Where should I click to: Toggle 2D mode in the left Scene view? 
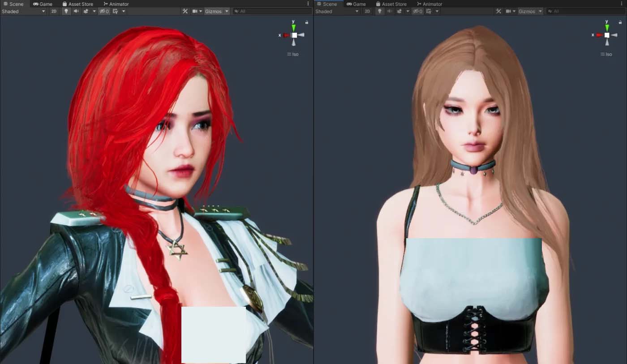click(54, 11)
